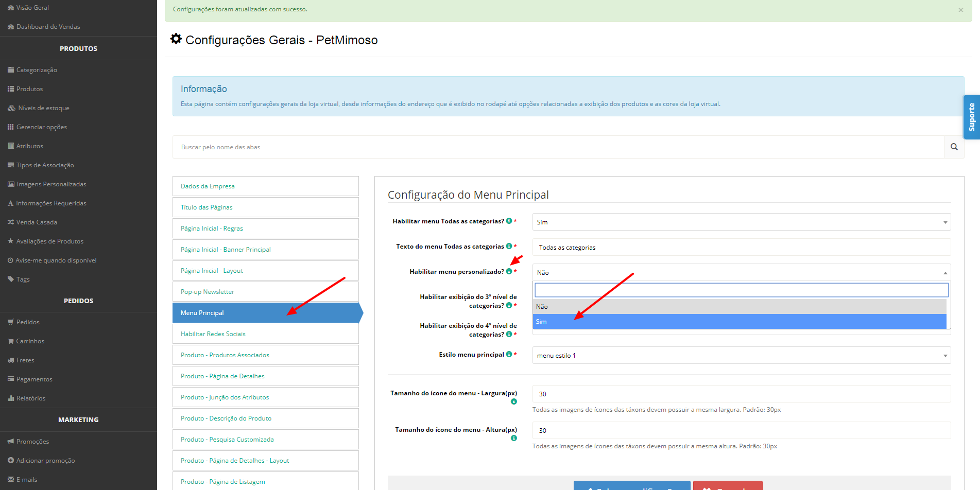Select Sim option in open dropdown
This screenshot has height=490, width=980.
[740, 322]
